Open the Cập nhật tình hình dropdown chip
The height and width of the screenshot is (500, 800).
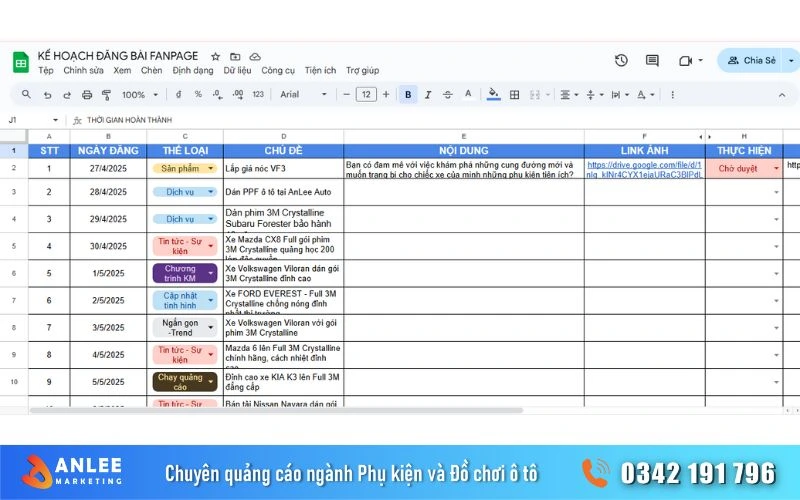pyautogui.click(x=185, y=301)
